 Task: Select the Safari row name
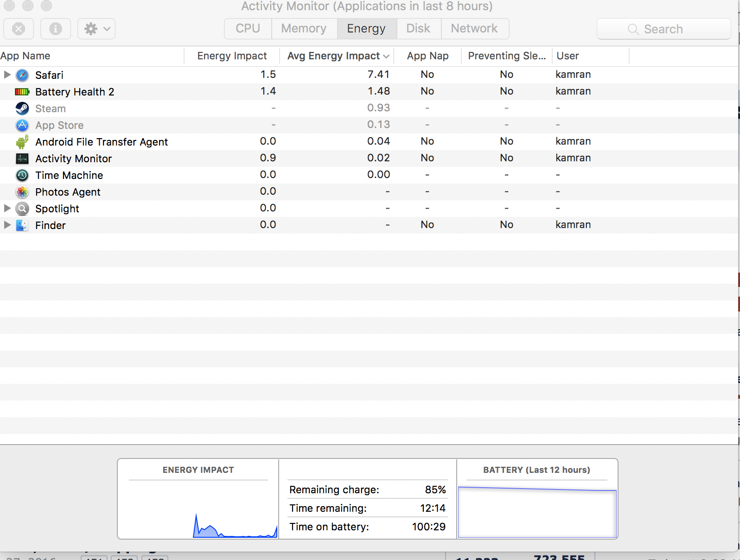[49, 75]
